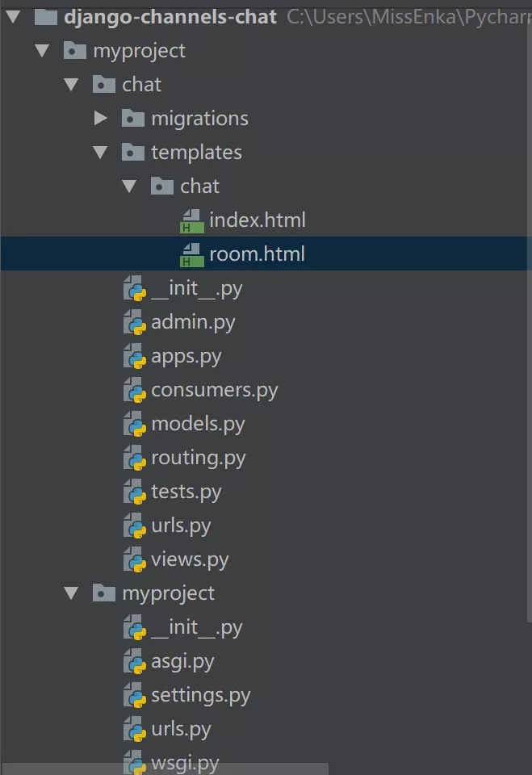The width and height of the screenshot is (532, 775).
Task: Collapse the top-level chat app folder arrow
Action: [x=71, y=85]
